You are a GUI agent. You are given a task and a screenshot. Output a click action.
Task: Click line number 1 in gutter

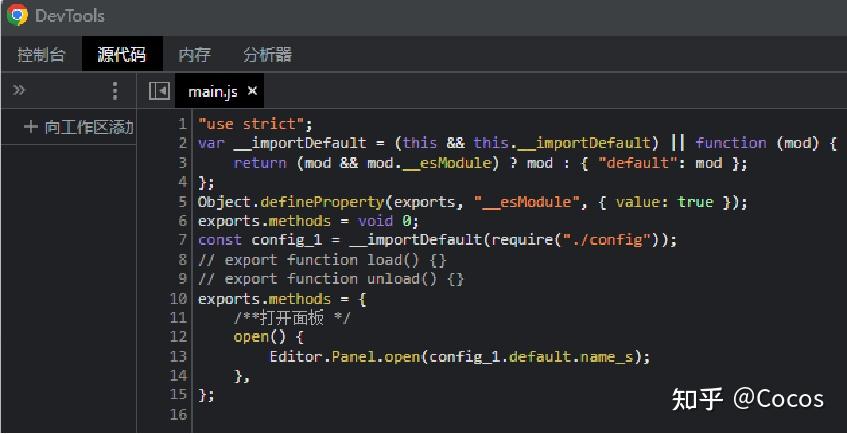(x=183, y=124)
